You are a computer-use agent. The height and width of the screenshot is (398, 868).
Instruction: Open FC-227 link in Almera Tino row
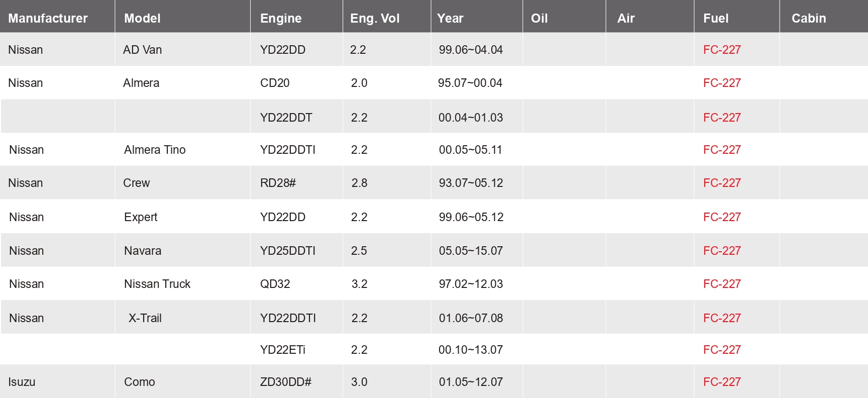tap(722, 150)
